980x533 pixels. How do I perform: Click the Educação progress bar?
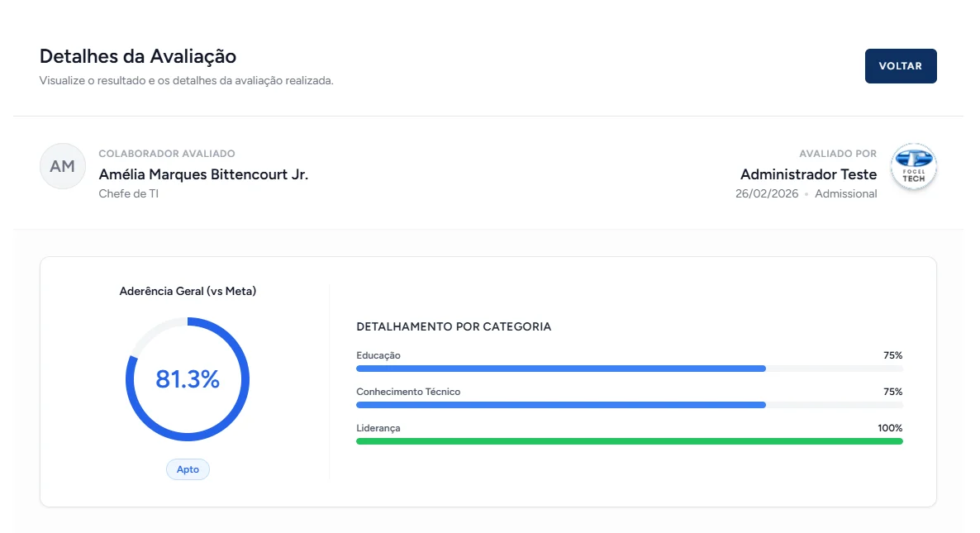point(630,369)
